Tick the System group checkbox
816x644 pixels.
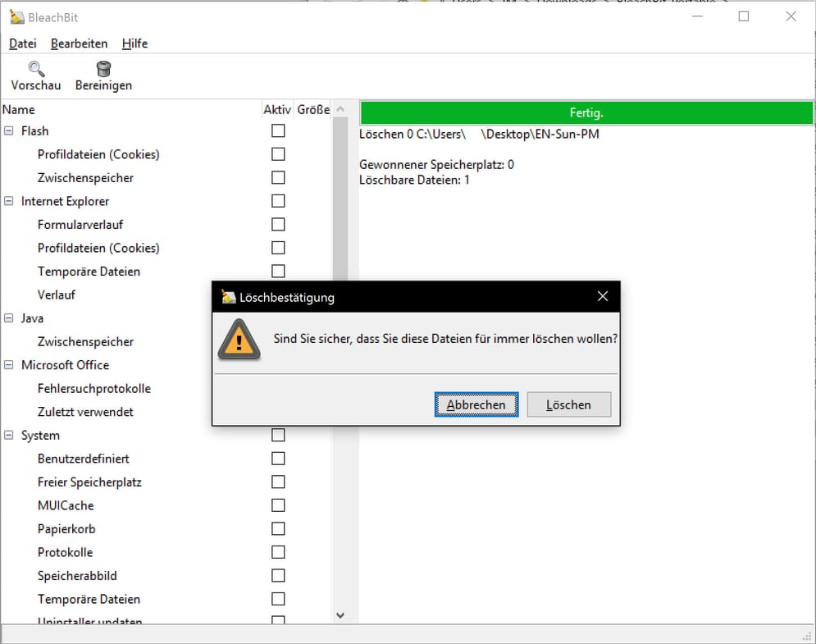278,435
